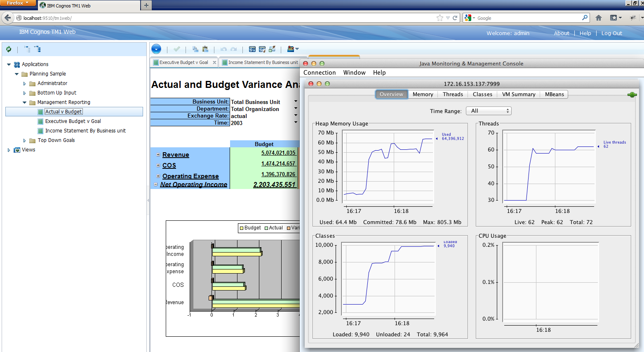
Task: Click the Recalculate icon in websheet toolbar
Action: (252, 49)
